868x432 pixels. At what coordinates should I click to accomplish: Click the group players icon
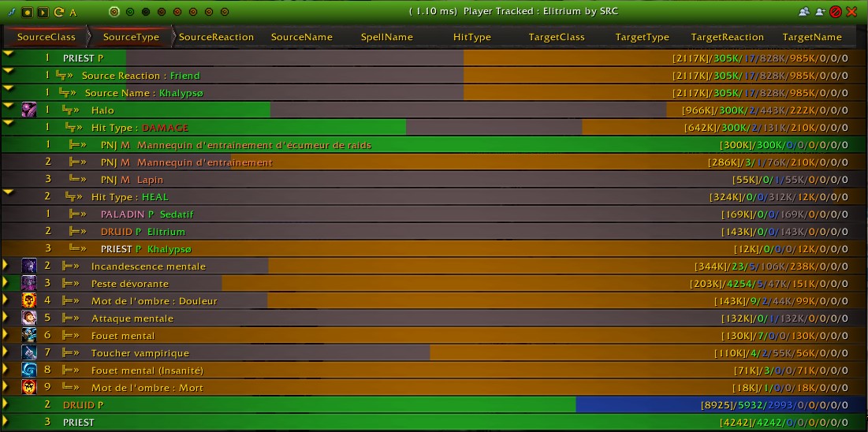tap(803, 12)
